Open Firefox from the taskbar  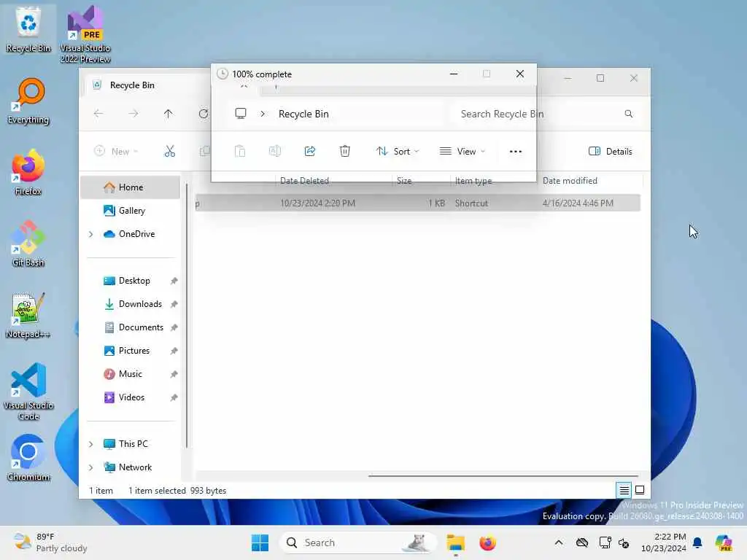[x=487, y=542]
